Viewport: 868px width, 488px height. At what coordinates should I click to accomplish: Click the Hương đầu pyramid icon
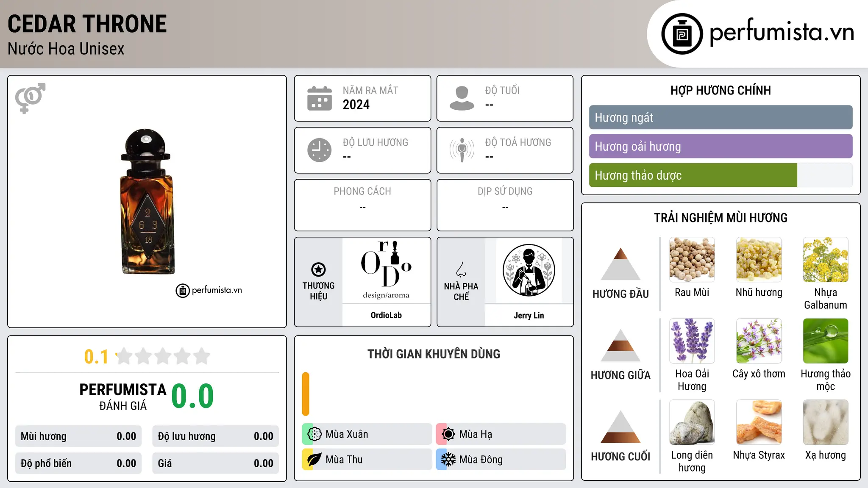pyautogui.click(x=620, y=263)
